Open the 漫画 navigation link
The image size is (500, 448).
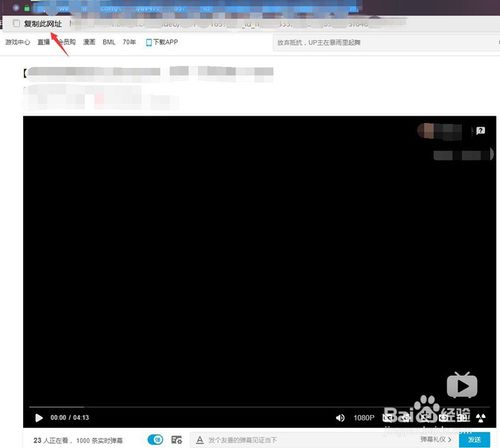click(x=89, y=42)
